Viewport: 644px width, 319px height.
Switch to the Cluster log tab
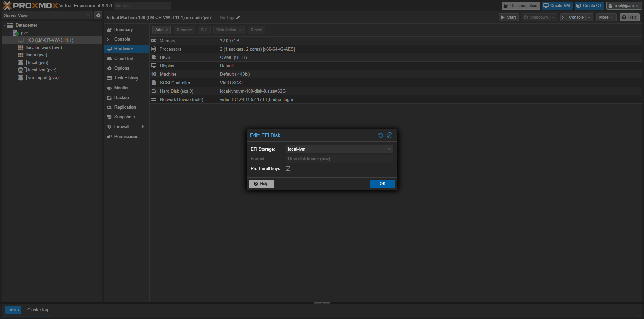point(38,310)
